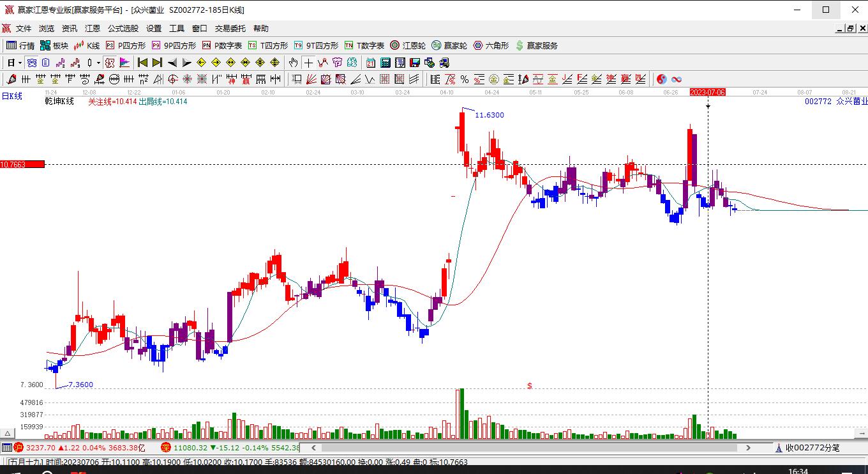Click the 11.6300 high price label
Viewport: 868px width, 474px height.
490,115
